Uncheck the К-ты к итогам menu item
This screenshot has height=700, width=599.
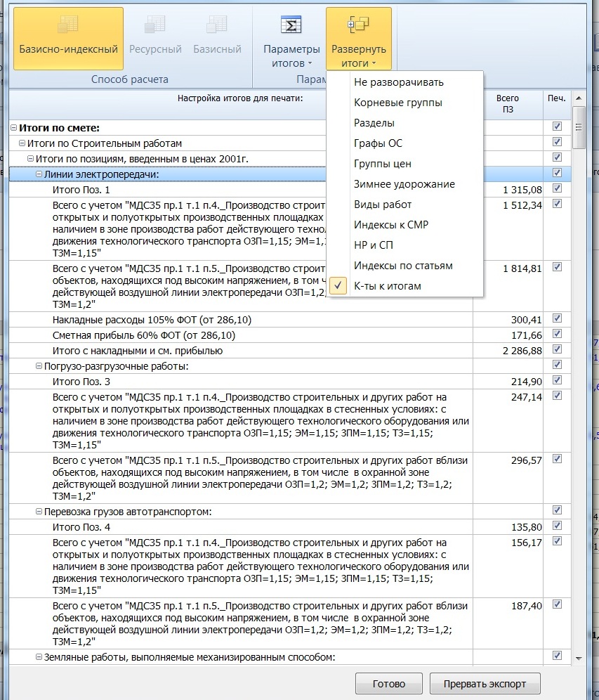pos(387,286)
